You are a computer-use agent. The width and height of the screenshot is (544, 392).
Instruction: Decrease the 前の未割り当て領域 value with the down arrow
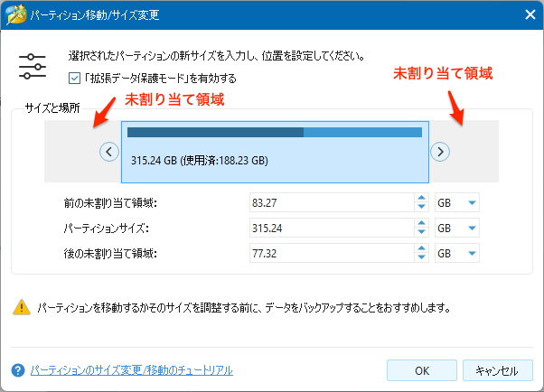[x=421, y=208]
